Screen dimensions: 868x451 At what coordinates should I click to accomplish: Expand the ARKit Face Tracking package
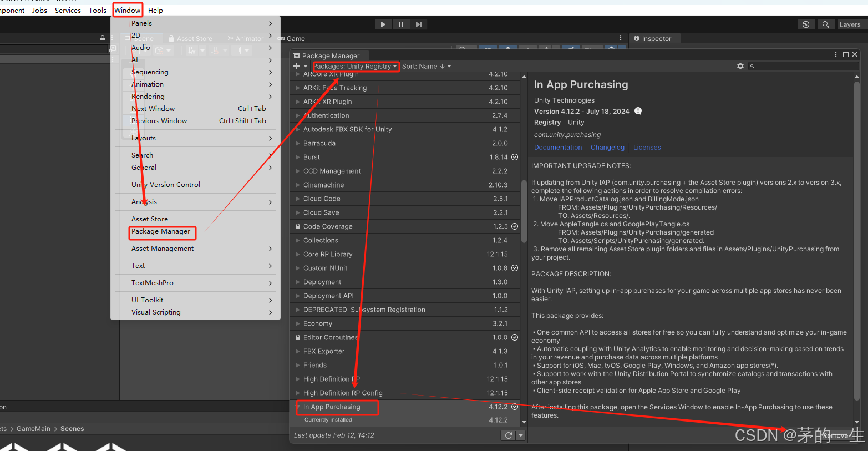pyautogui.click(x=298, y=88)
